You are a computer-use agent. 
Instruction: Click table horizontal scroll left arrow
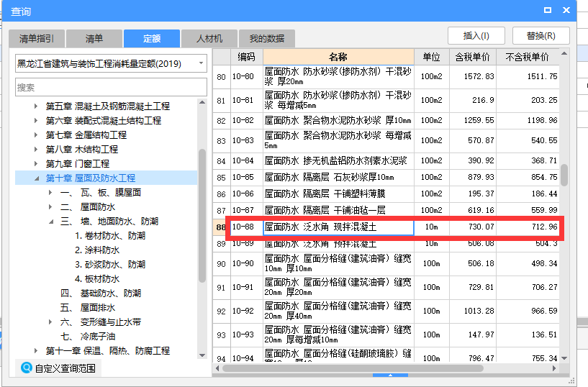(x=217, y=368)
